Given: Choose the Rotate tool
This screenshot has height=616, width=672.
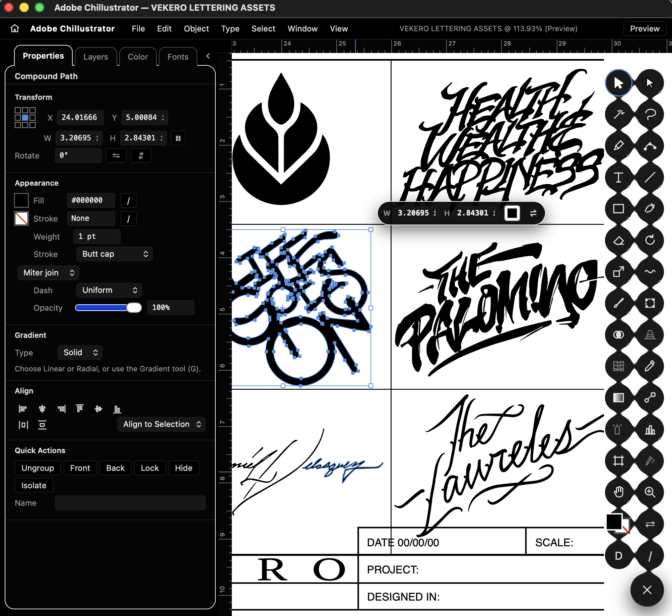Looking at the screenshot, I should [x=650, y=240].
